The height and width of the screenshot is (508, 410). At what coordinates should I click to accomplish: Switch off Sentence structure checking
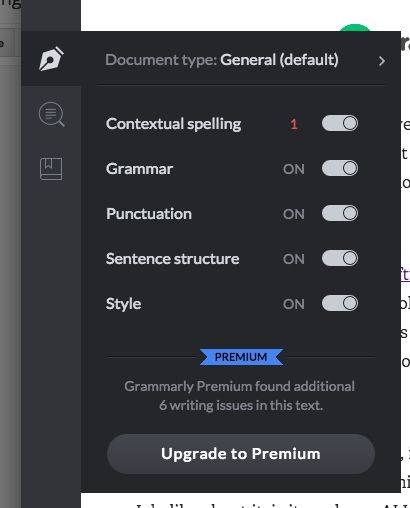(340, 258)
